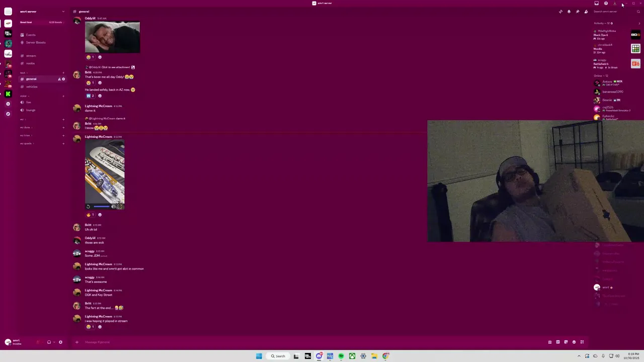This screenshot has height=362, width=644.
Task: Open the green Kick server icon
Action: pos(8,94)
